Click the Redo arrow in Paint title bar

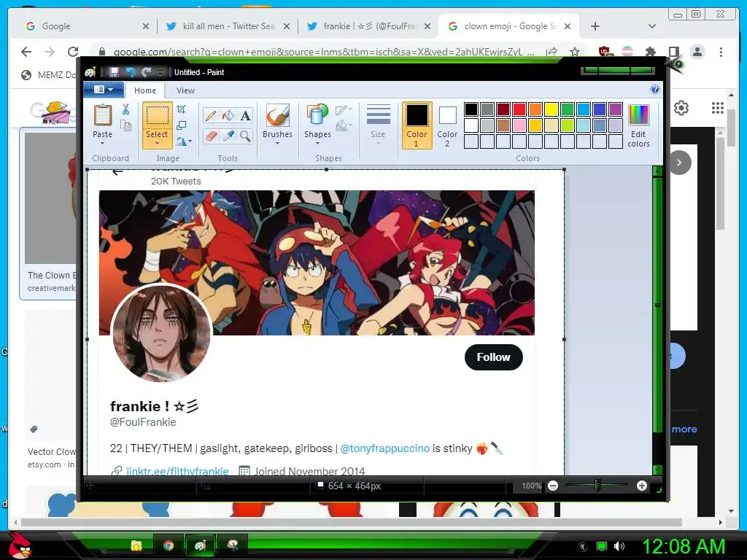(146, 72)
